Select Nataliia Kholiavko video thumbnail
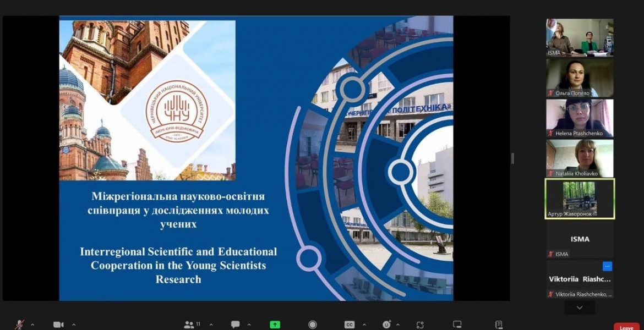 [580, 158]
